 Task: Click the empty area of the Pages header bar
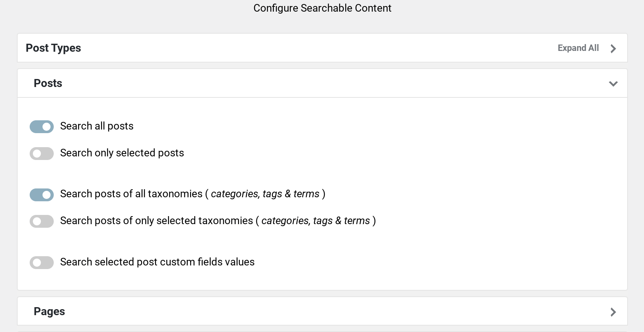click(x=321, y=312)
